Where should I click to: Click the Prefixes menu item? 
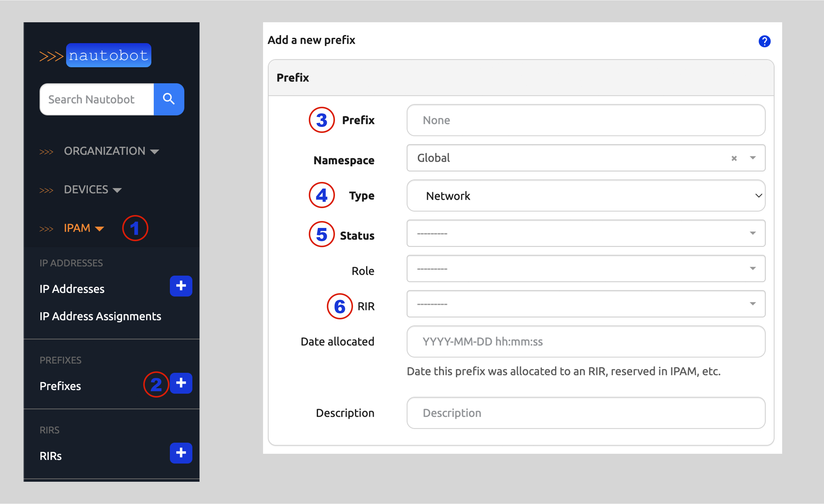pyautogui.click(x=60, y=386)
